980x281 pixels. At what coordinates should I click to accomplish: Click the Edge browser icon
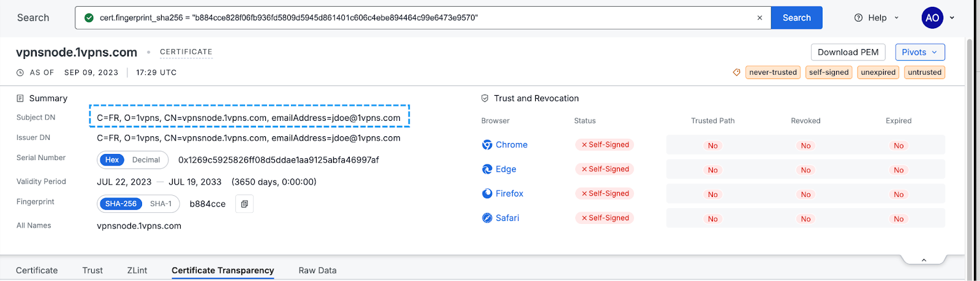tap(487, 169)
